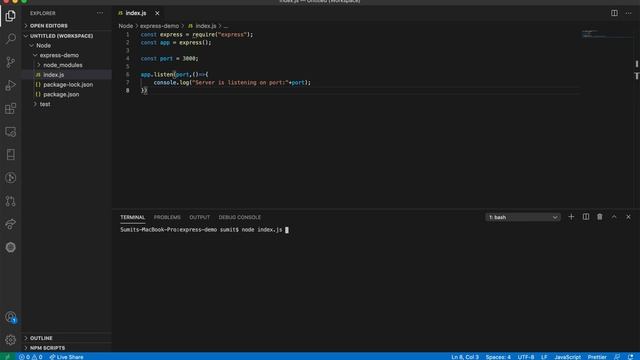Viewport: 640px width, 360px height.
Task: Expand the Outline section
Action: coord(39,338)
